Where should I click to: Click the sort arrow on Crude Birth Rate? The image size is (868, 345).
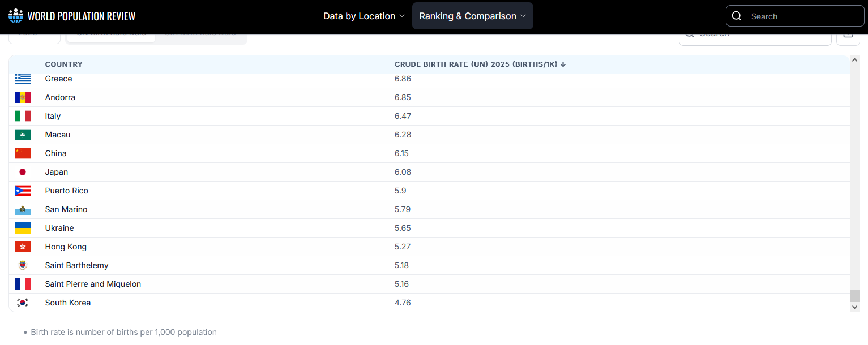pyautogui.click(x=563, y=64)
